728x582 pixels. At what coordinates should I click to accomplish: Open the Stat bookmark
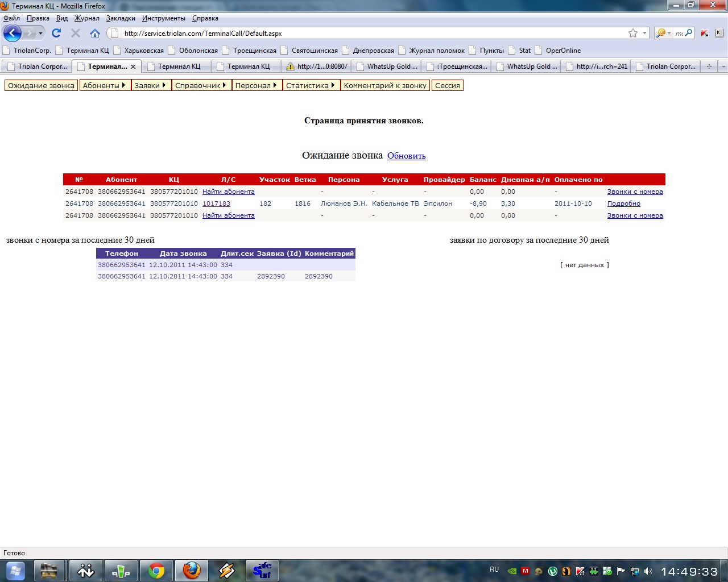pyautogui.click(x=519, y=50)
